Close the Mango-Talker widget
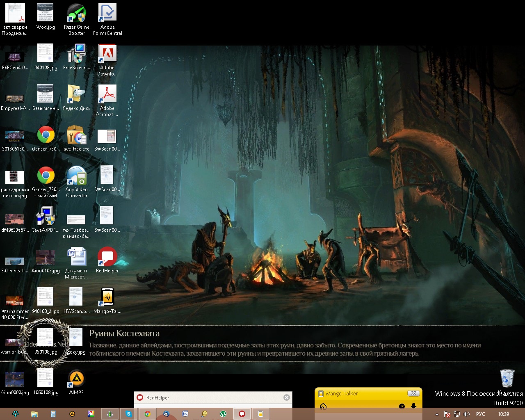Image resolution: width=525 pixels, height=420 pixels. 413,393
